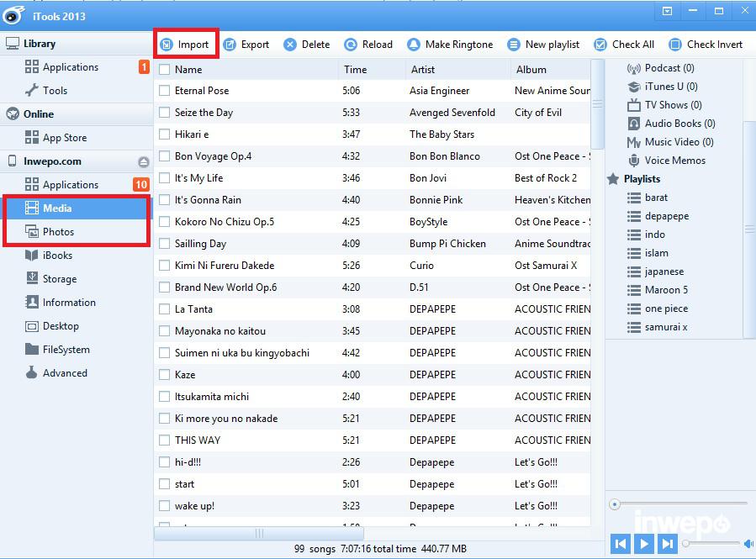Click Check Invert in toolbar
The height and width of the screenshot is (559, 756).
(x=706, y=45)
